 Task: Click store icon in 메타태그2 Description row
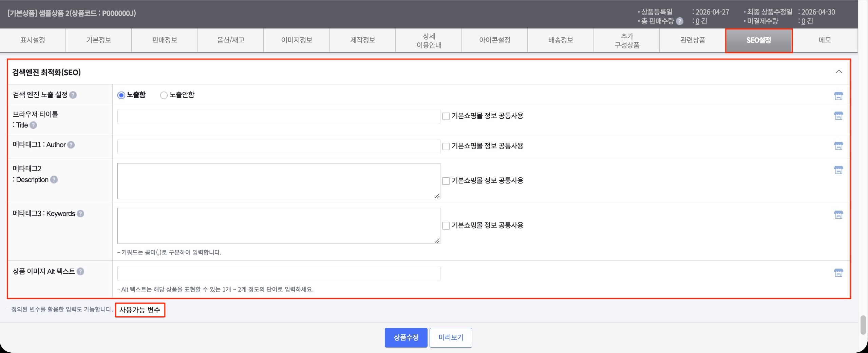[x=838, y=170]
